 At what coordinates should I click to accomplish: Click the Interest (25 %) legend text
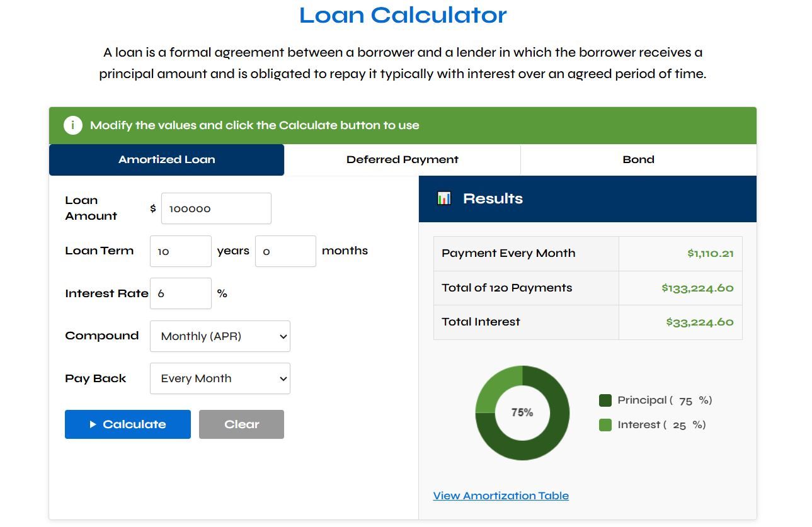661,425
